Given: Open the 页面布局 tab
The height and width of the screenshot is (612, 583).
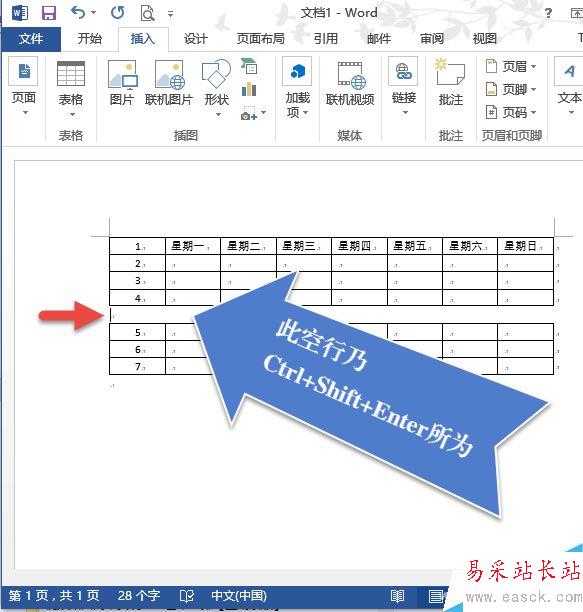Looking at the screenshot, I should point(261,39).
